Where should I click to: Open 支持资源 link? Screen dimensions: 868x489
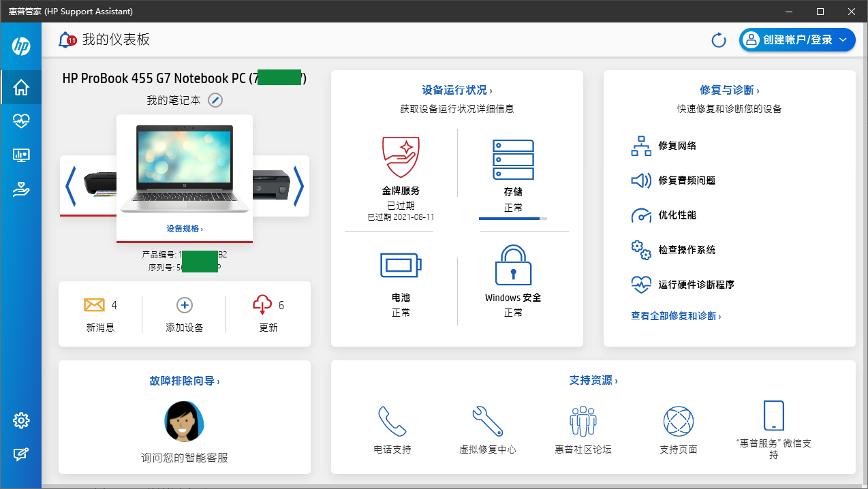593,380
